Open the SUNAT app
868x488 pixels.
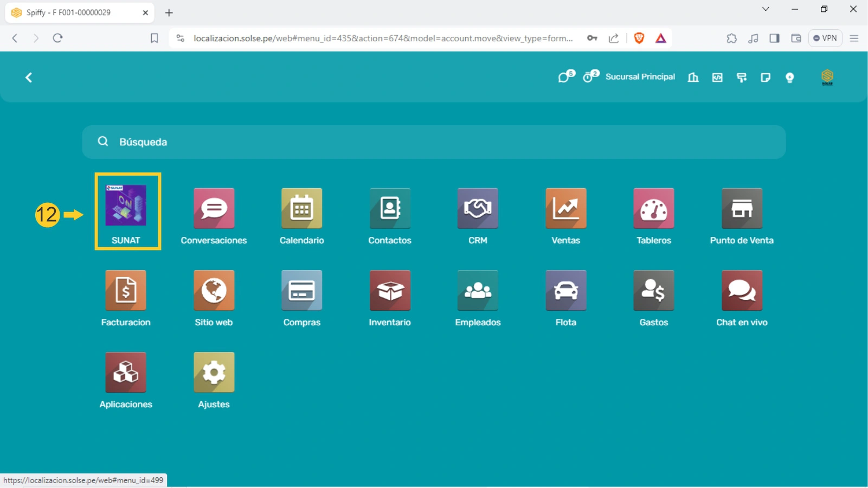(x=126, y=206)
